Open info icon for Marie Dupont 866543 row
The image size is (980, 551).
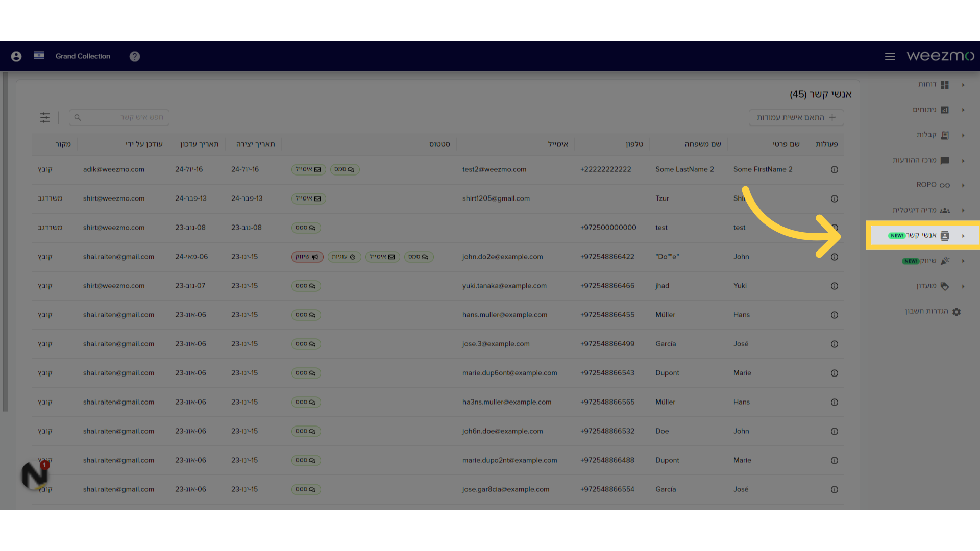pos(835,373)
